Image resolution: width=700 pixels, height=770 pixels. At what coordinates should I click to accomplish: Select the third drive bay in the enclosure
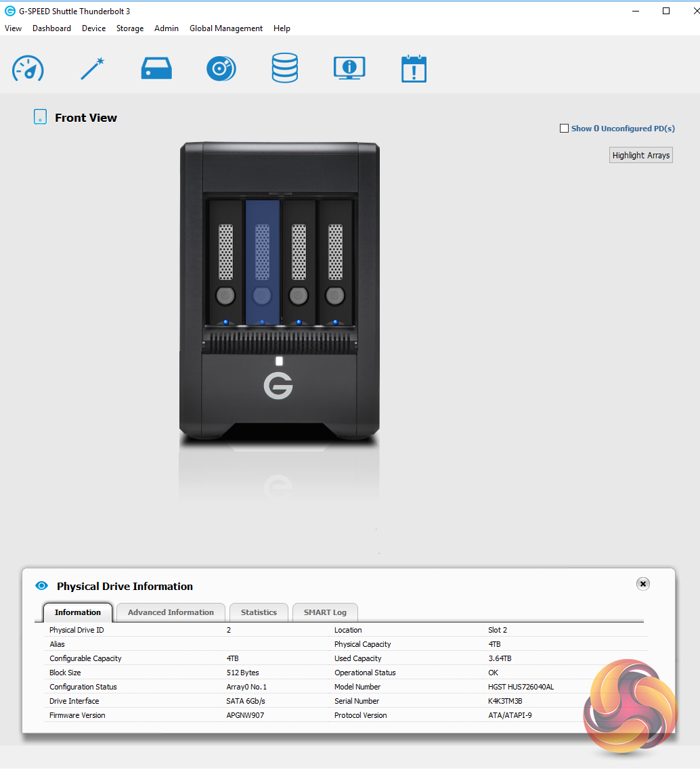[x=299, y=262]
